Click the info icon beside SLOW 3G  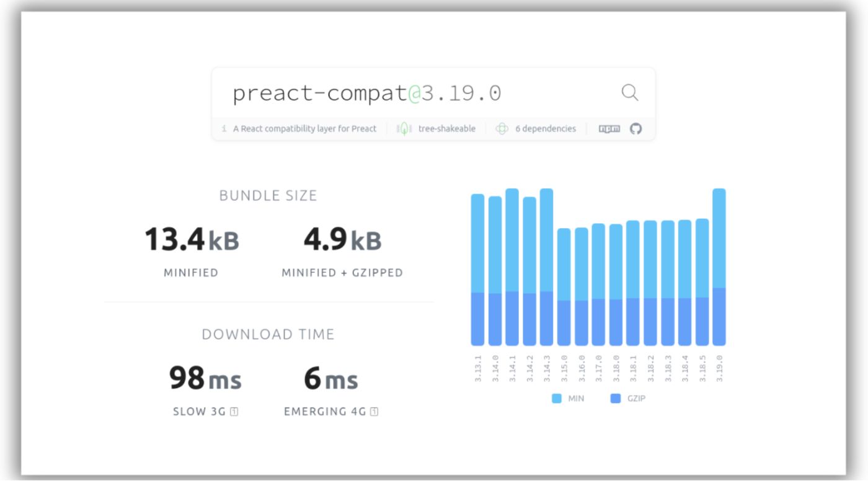tap(234, 411)
